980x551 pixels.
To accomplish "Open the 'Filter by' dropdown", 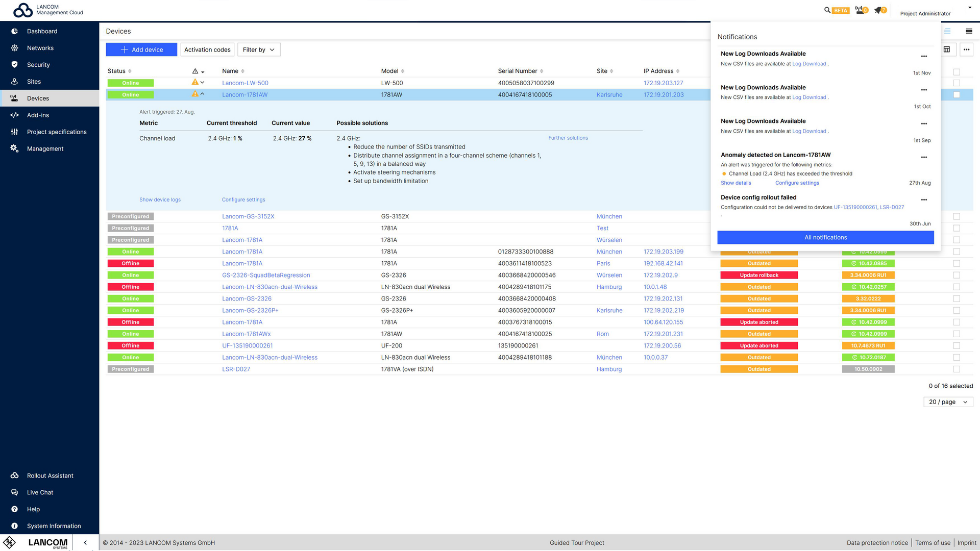I will tap(259, 49).
